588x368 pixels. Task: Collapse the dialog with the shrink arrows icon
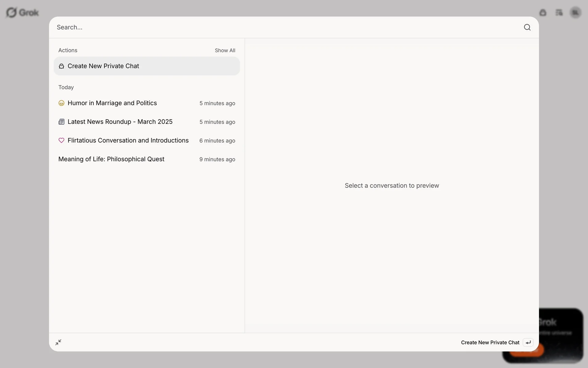coord(58,342)
